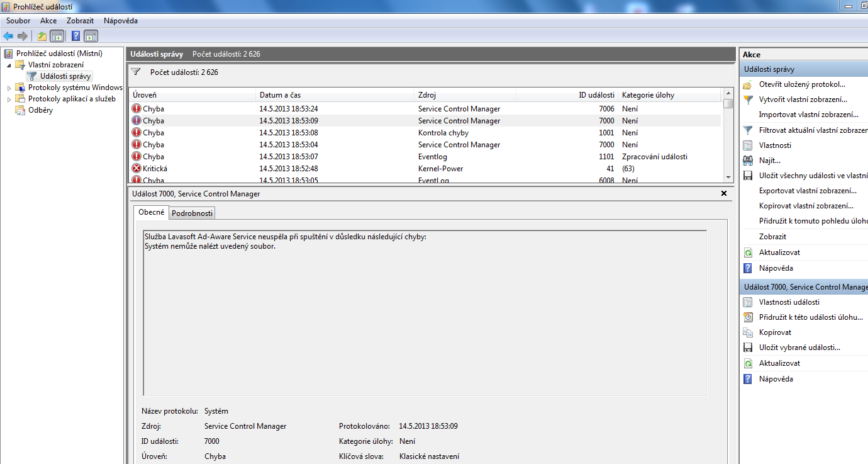This screenshot has width=868, height=464.
Task: Click the event list scrollbar up arrow
Action: pos(728,93)
